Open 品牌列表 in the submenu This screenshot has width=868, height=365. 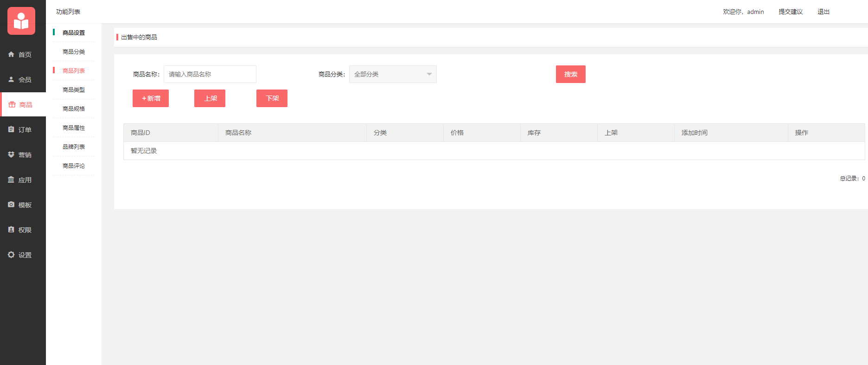pyautogui.click(x=74, y=147)
